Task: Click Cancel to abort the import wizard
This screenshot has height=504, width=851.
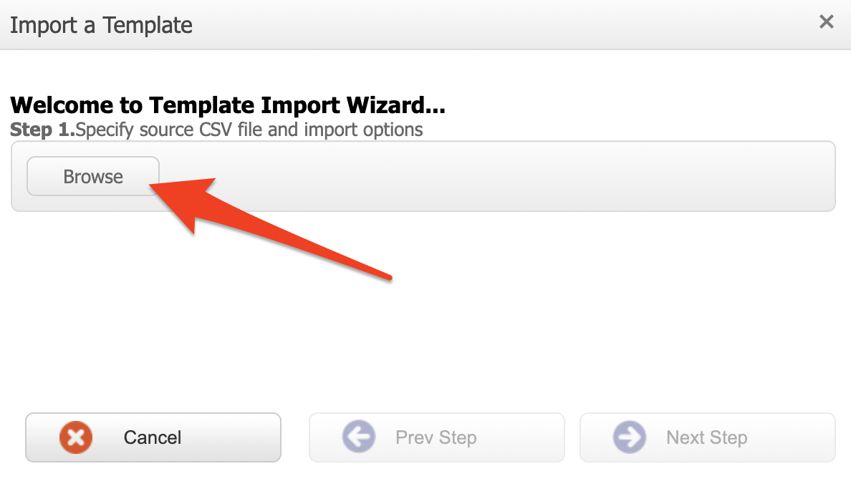Action: pyautogui.click(x=153, y=437)
